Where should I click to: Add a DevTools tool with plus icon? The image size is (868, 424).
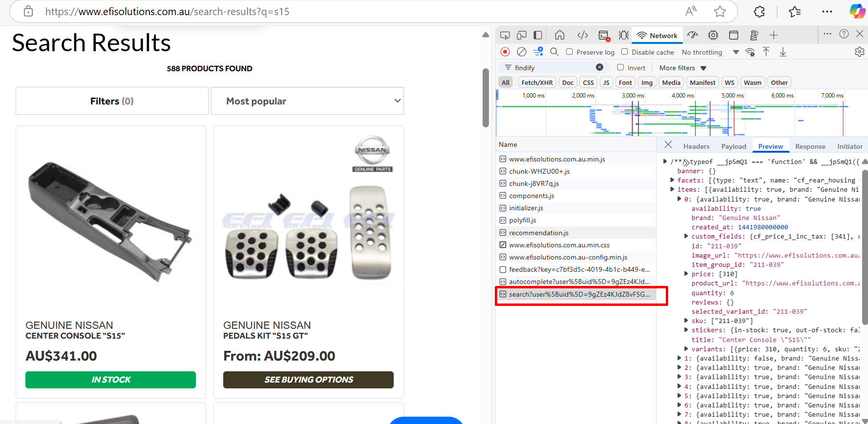click(774, 35)
